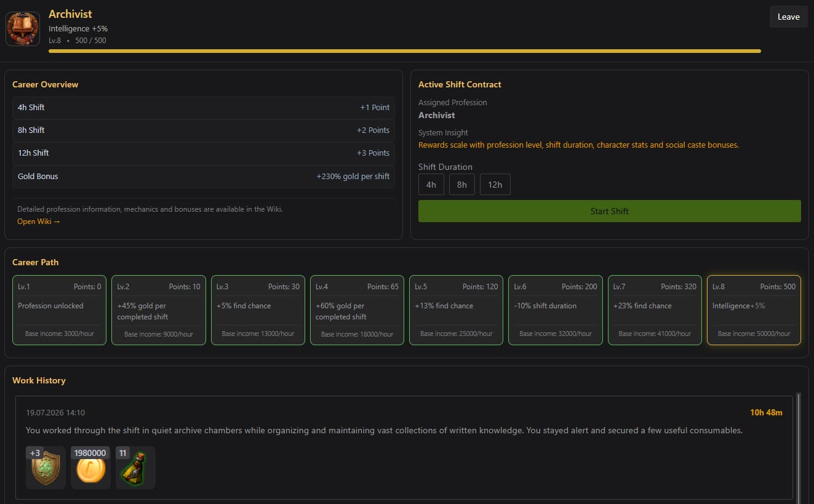Start the shift with green button
The width and height of the screenshot is (814, 504).
click(x=610, y=211)
